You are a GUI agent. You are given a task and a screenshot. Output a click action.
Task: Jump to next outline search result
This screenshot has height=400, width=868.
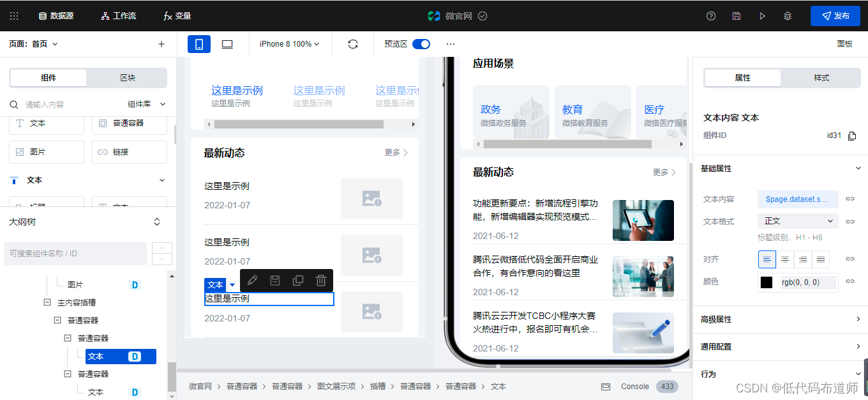pos(162,259)
